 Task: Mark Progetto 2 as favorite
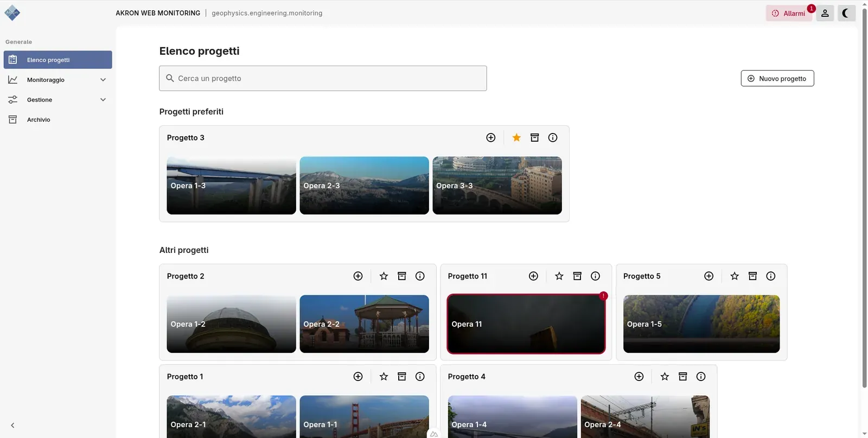[384, 276]
